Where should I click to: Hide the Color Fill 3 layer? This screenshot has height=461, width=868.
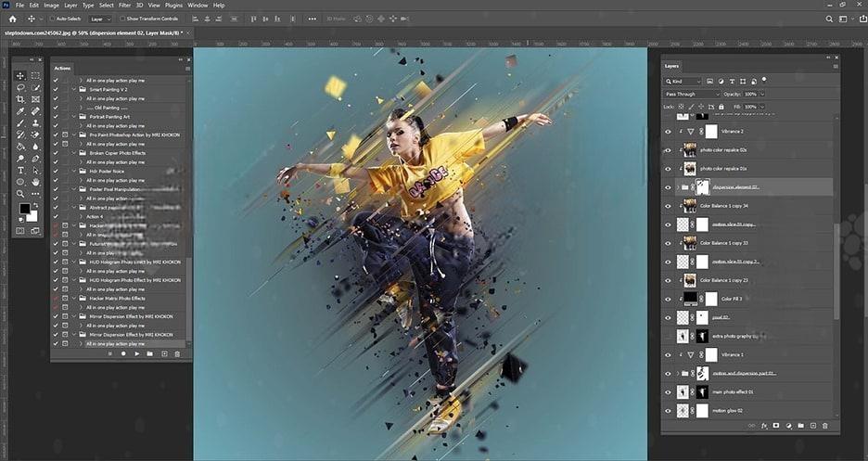[668, 299]
